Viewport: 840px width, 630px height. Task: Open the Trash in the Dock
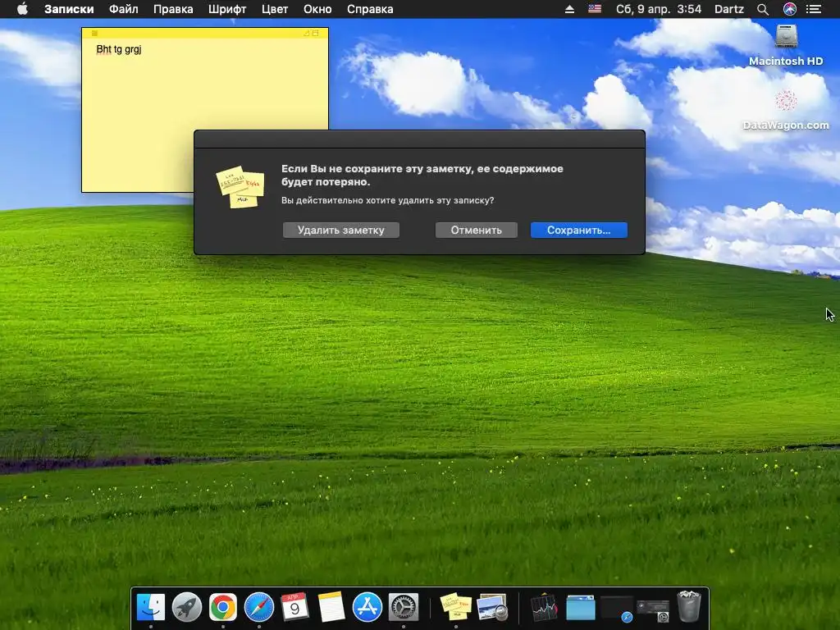pos(689,606)
